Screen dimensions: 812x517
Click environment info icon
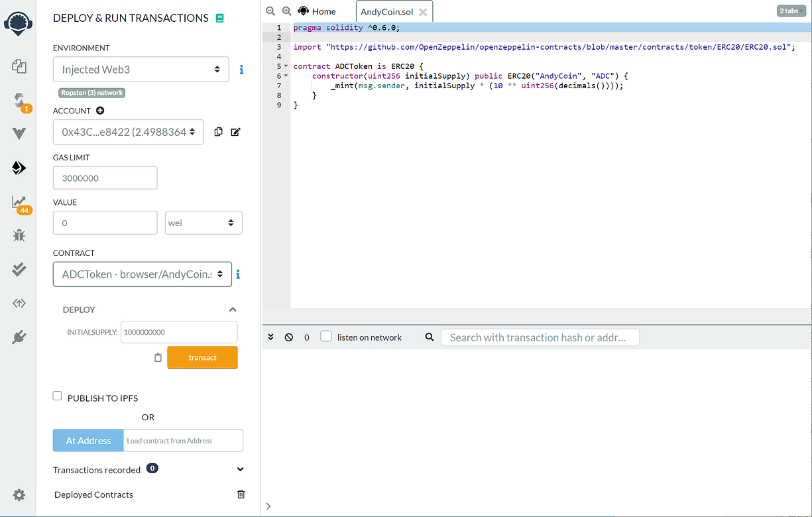[241, 70]
